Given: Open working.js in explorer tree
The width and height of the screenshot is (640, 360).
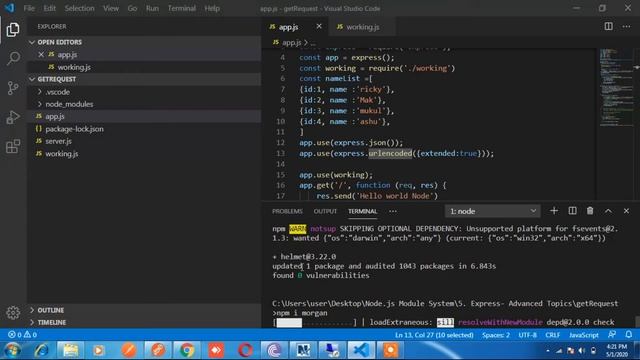Looking at the screenshot, I should [145, 154].
